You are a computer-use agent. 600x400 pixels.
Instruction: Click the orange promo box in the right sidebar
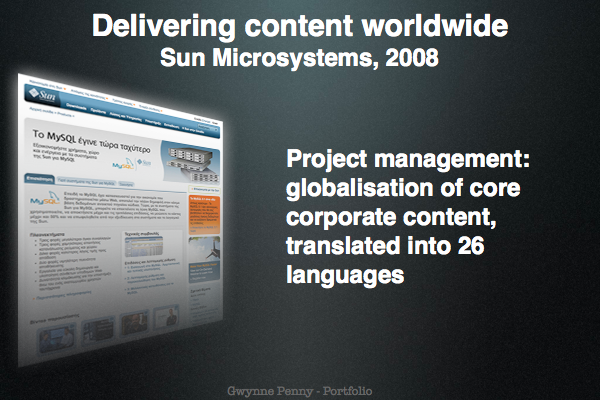(204, 214)
